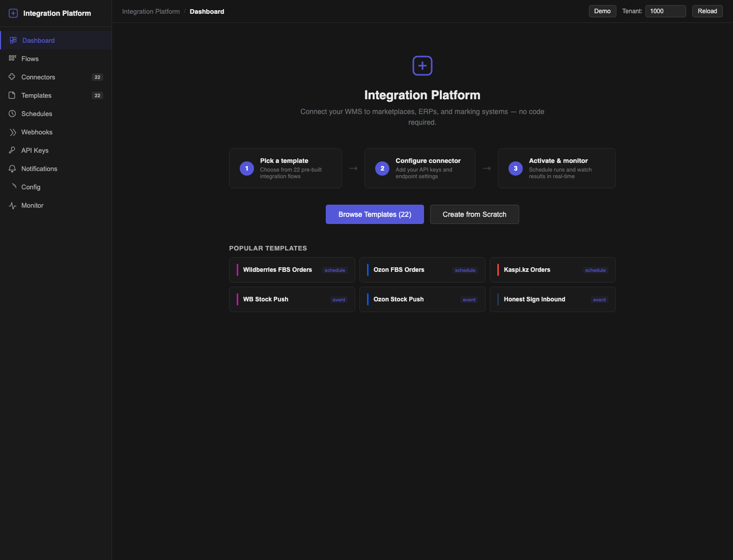
Task: Click the Schedules clock icon
Action: click(12, 114)
